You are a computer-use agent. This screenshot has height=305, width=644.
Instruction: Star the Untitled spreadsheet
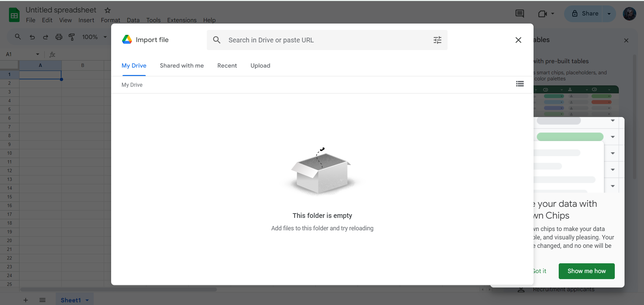[x=107, y=10]
